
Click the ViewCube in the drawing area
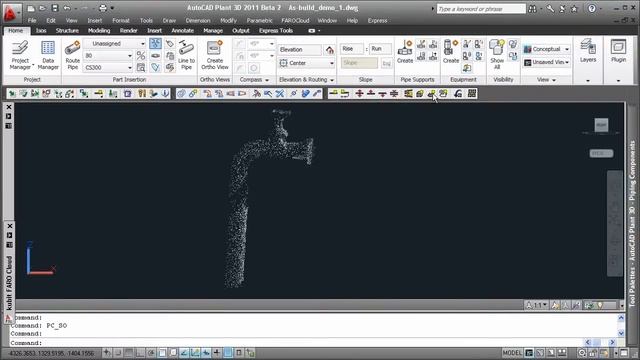click(x=601, y=125)
